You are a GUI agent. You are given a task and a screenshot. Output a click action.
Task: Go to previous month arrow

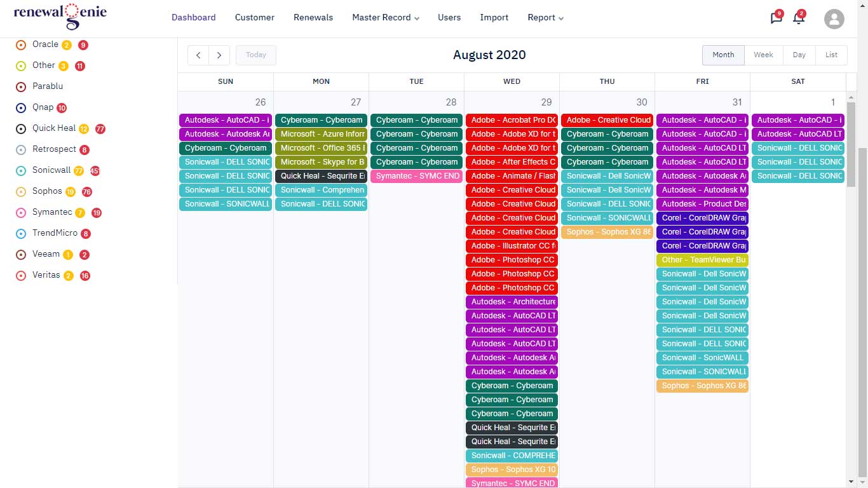pos(198,55)
